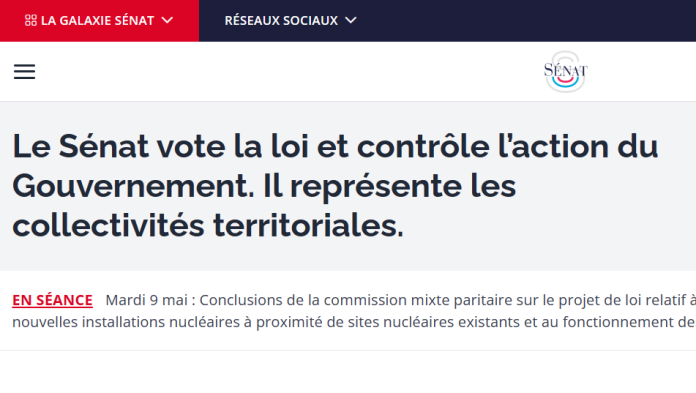Expand the La Galaxie Sénat chevron
This screenshot has height=393, width=696.
coord(167,20)
